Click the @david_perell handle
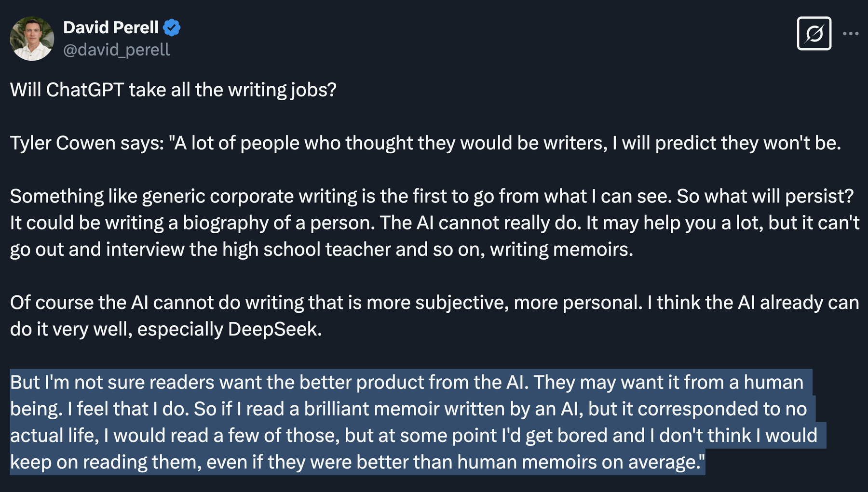 pyautogui.click(x=116, y=50)
